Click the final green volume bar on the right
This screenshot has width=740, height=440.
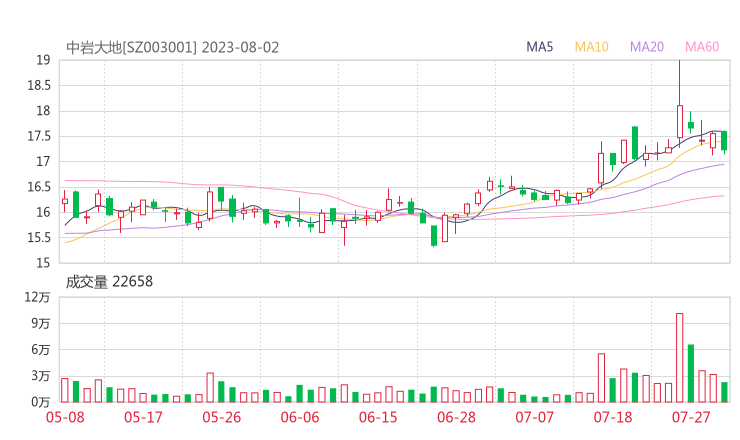(724, 392)
